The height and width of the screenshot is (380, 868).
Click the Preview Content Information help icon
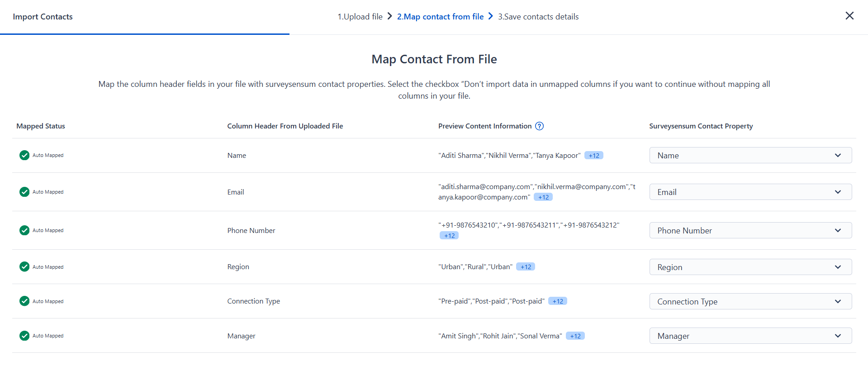click(x=539, y=126)
